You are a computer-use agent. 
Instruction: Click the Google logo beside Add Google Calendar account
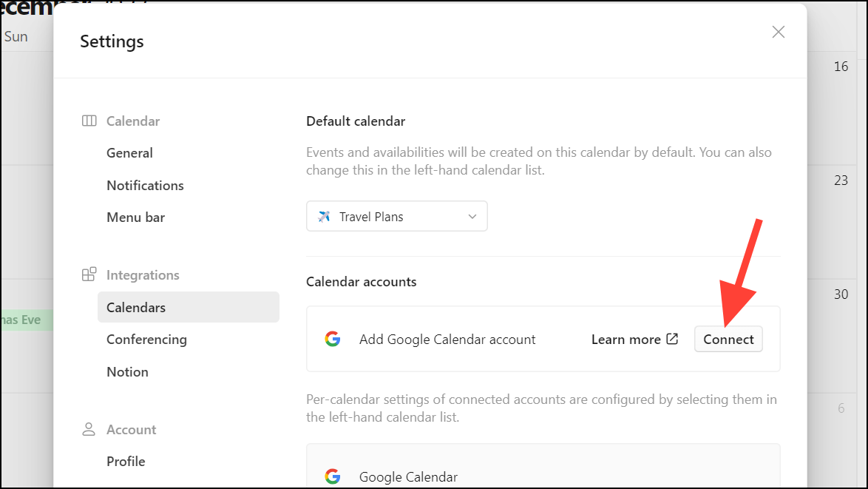[333, 339]
